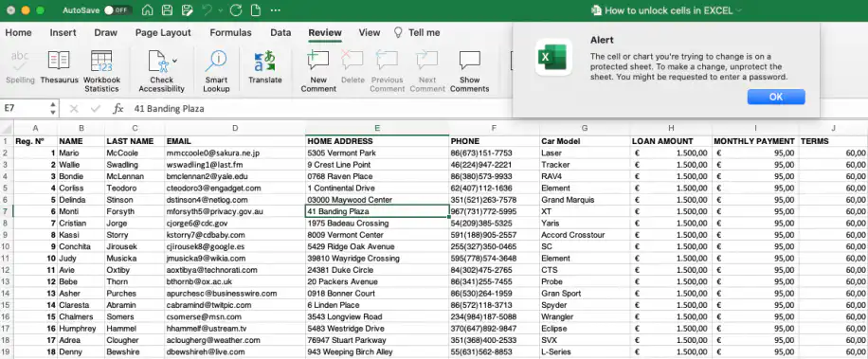
Task: Select the Review tab
Action: (325, 32)
